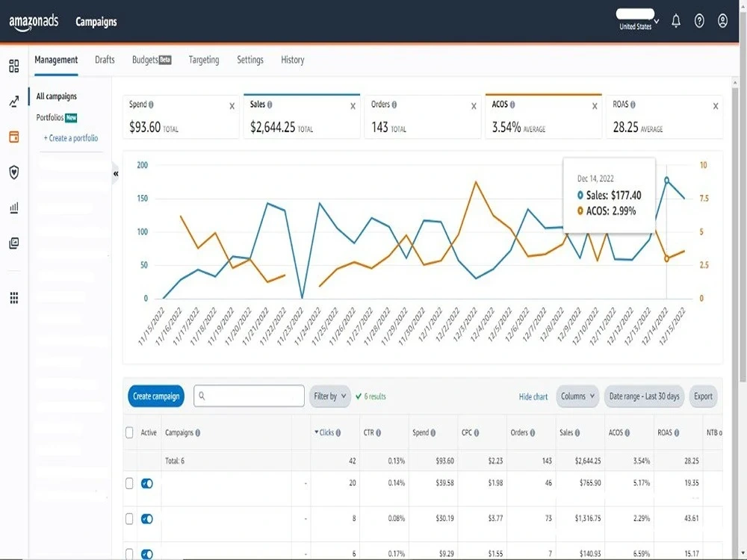Open the creative assets image icon in sidebar

pyautogui.click(x=13, y=243)
